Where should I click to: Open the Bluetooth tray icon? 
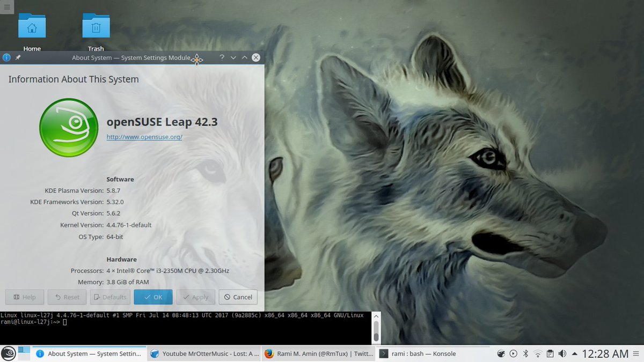[526, 354]
